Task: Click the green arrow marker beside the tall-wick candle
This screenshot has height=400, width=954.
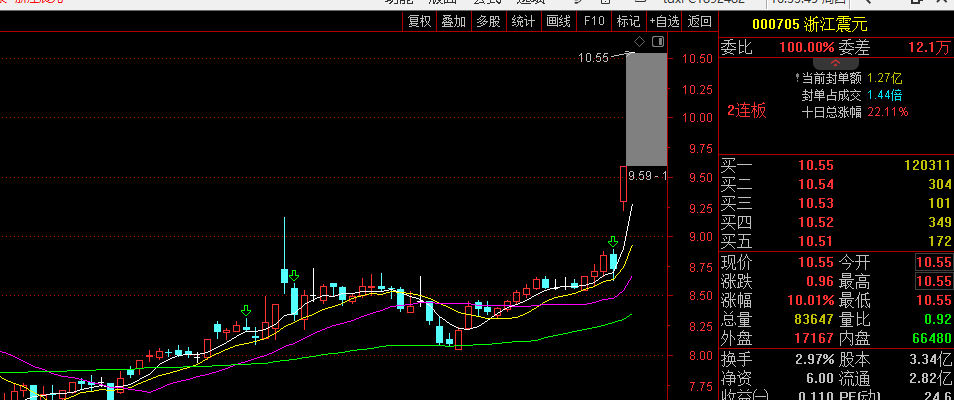Action: point(294,276)
